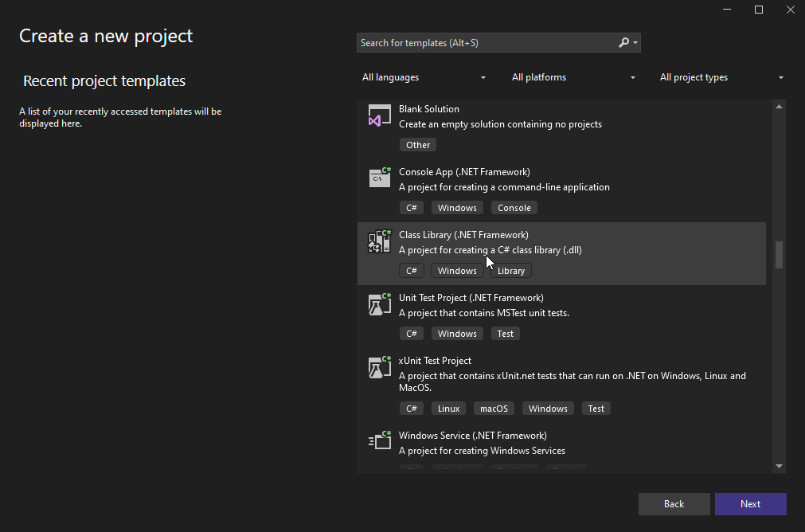
Task: Click description 'A project that contains MSTest unit tests.'
Action: click(483, 313)
